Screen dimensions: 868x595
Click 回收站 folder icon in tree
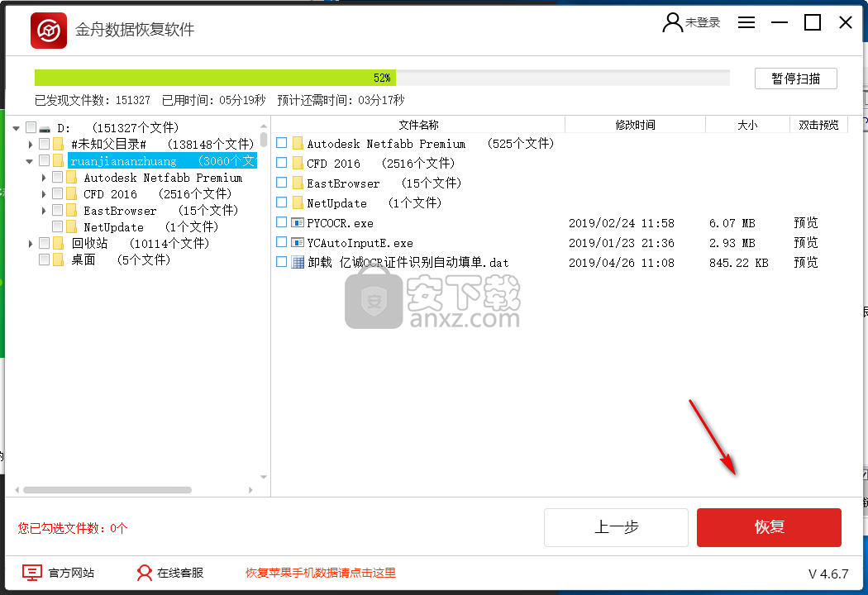point(59,243)
